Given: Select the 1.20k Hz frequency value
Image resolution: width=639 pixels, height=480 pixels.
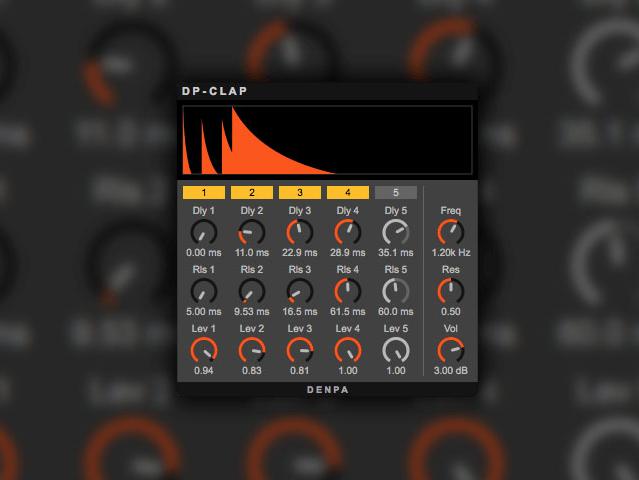Looking at the screenshot, I should (451, 253).
